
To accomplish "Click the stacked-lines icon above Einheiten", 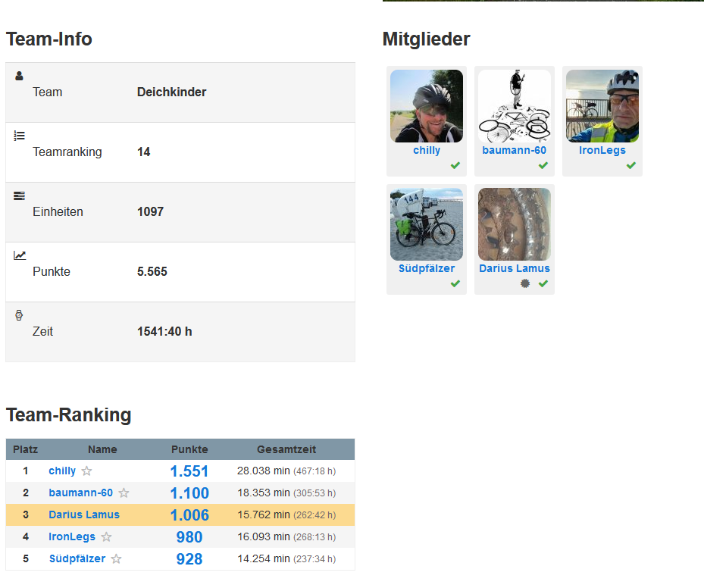I will [19, 195].
